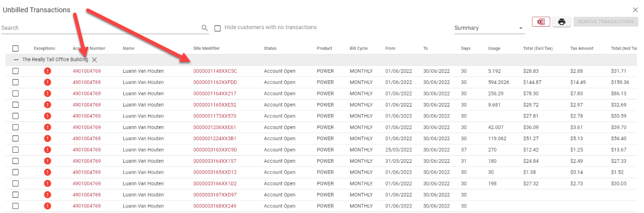
Task: Remove The Really Tall Office Building group
Action: 95,60
